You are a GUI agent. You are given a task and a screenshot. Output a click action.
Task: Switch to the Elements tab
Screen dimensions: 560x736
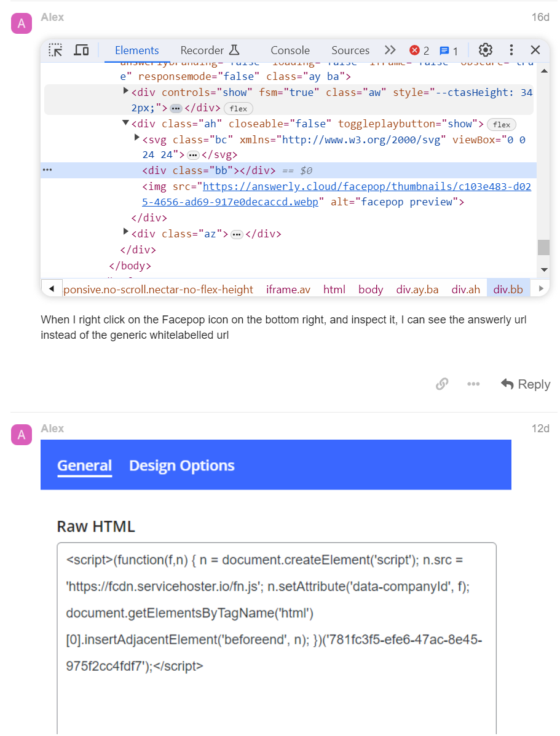pos(136,50)
